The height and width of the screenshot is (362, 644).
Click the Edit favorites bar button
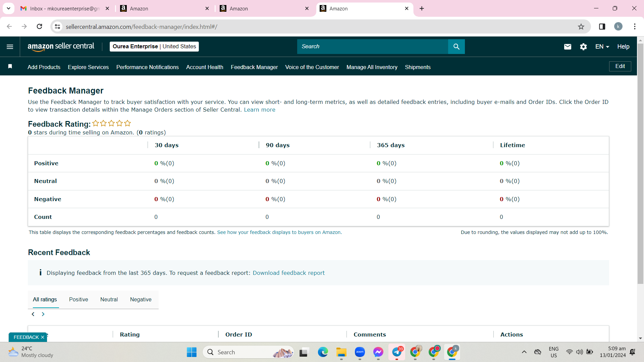(620, 66)
